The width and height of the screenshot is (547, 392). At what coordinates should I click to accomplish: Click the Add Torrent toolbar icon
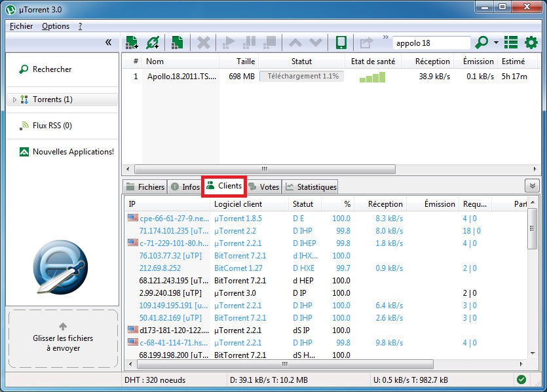[132, 43]
